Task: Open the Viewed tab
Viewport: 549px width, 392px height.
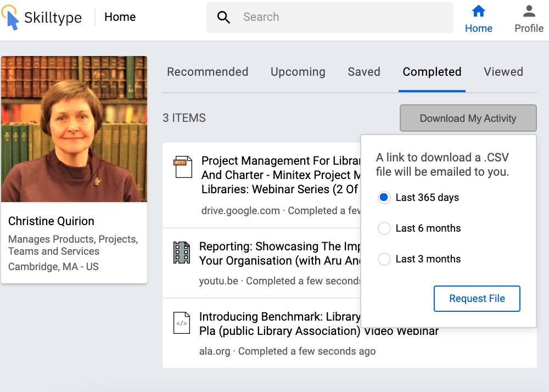Action: (503, 72)
